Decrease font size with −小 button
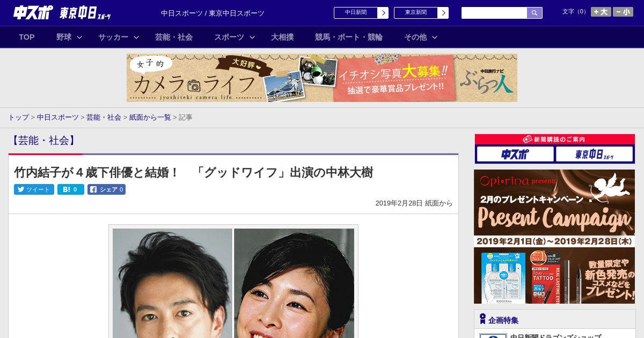Screen dimensions: 644x338 [623, 12]
